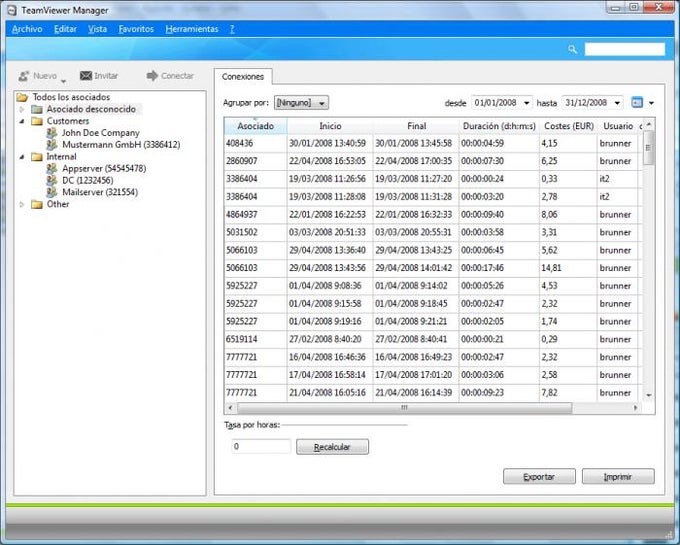The image size is (680, 545).
Task: Open the dropdown arrow next to calendar icon
Action: click(651, 103)
